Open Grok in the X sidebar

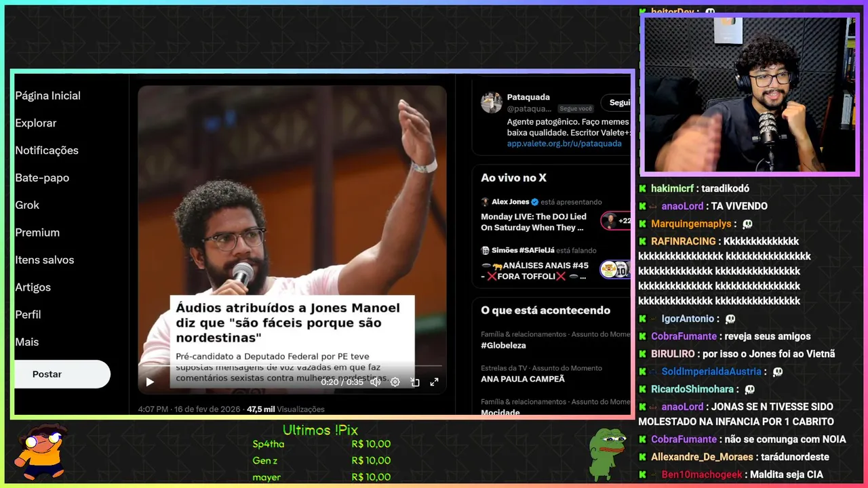[x=27, y=205]
